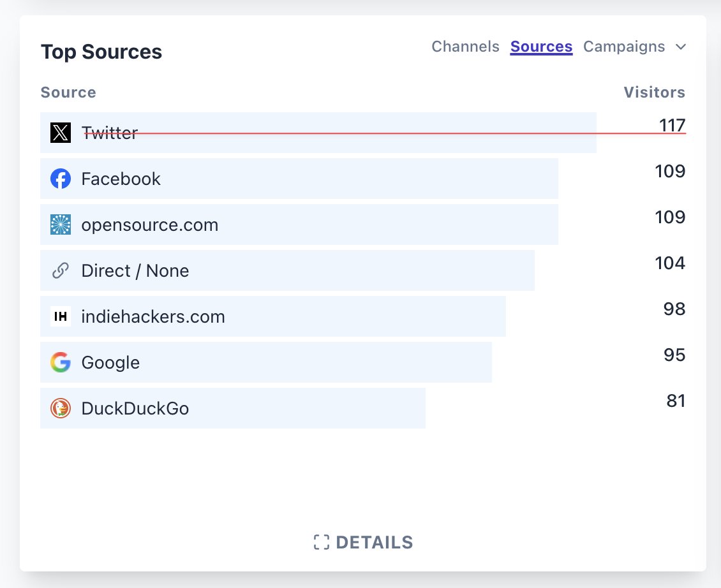Click the visitor count 104
The height and width of the screenshot is (588, 721).
click(670, 263)
